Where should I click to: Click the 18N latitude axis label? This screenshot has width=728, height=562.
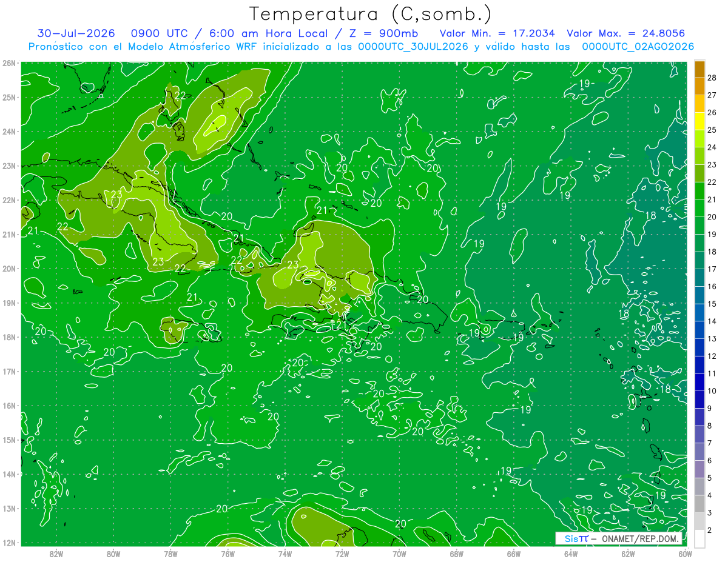8,337
